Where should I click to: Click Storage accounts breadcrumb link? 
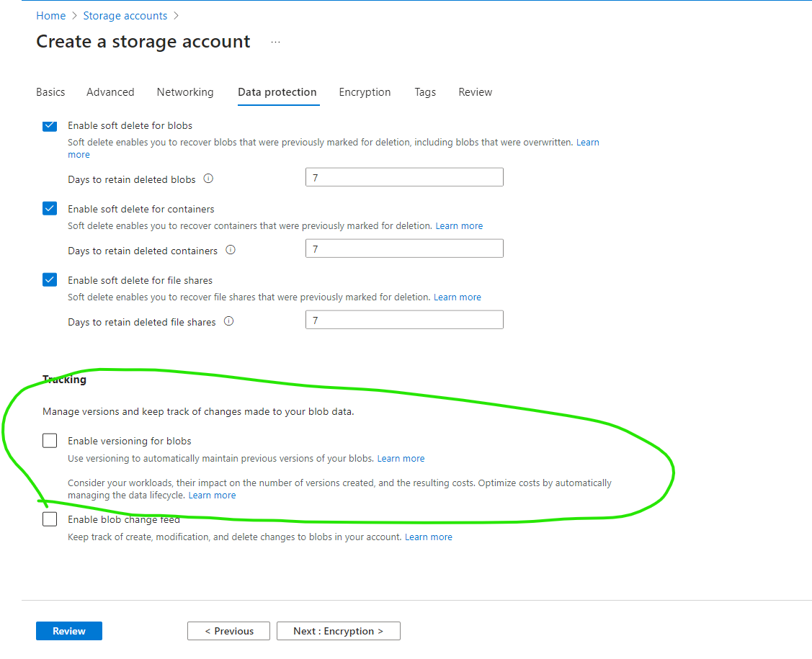125,16
